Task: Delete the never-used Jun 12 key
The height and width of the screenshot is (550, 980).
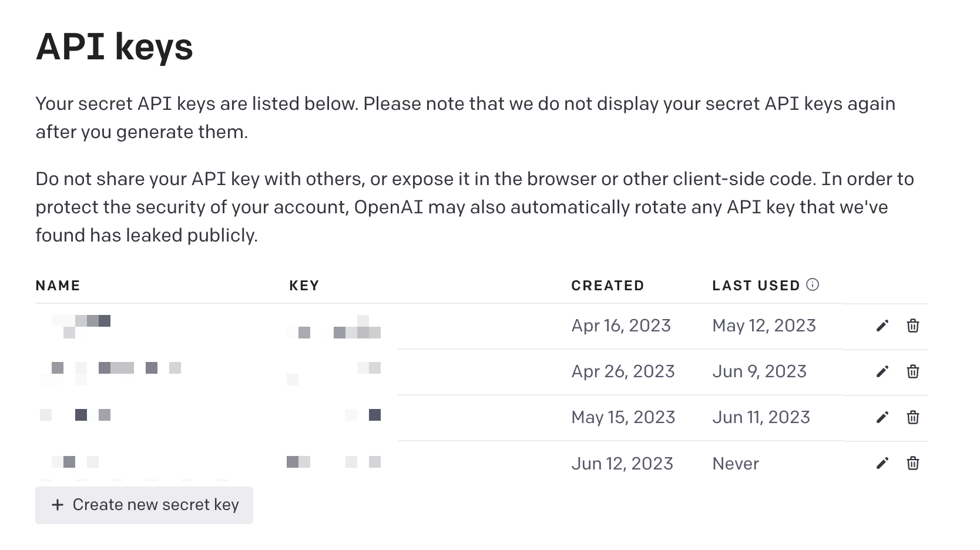Action: click(912, 463)
